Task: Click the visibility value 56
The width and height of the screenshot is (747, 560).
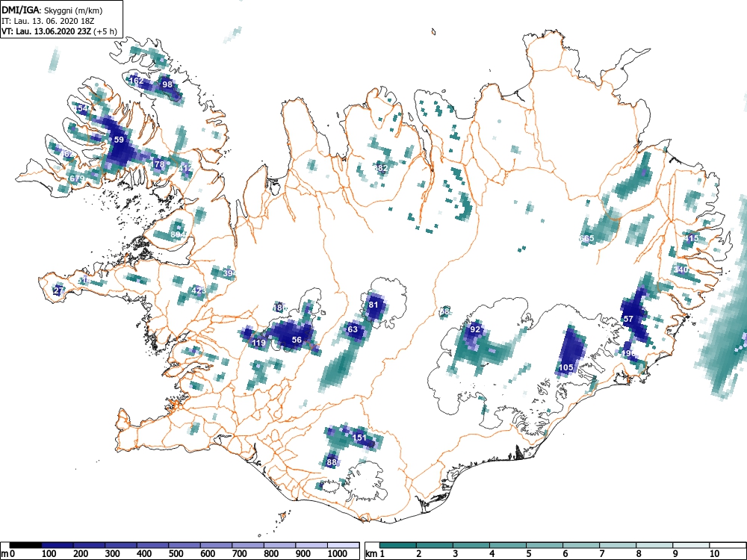Action: coord(297,340)
